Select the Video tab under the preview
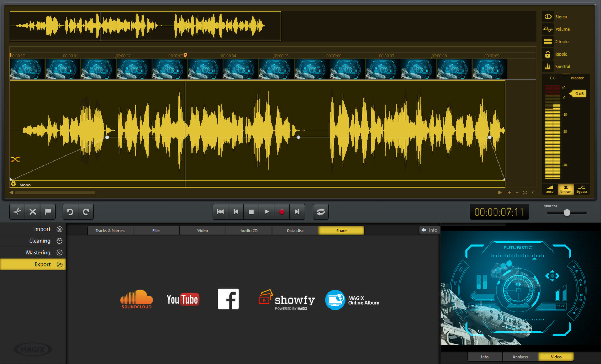Viewport: 601px width, 364px height. [x=556, y=357]
